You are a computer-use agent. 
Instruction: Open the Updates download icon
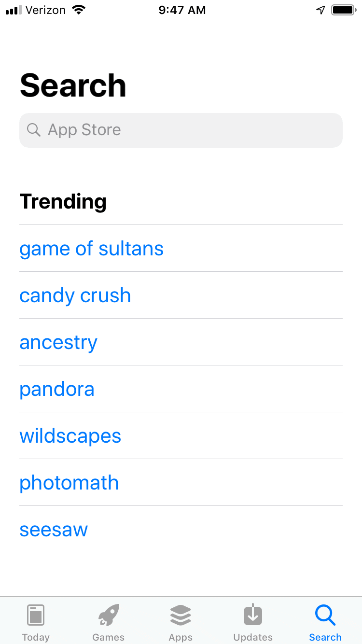pos(253,615)
